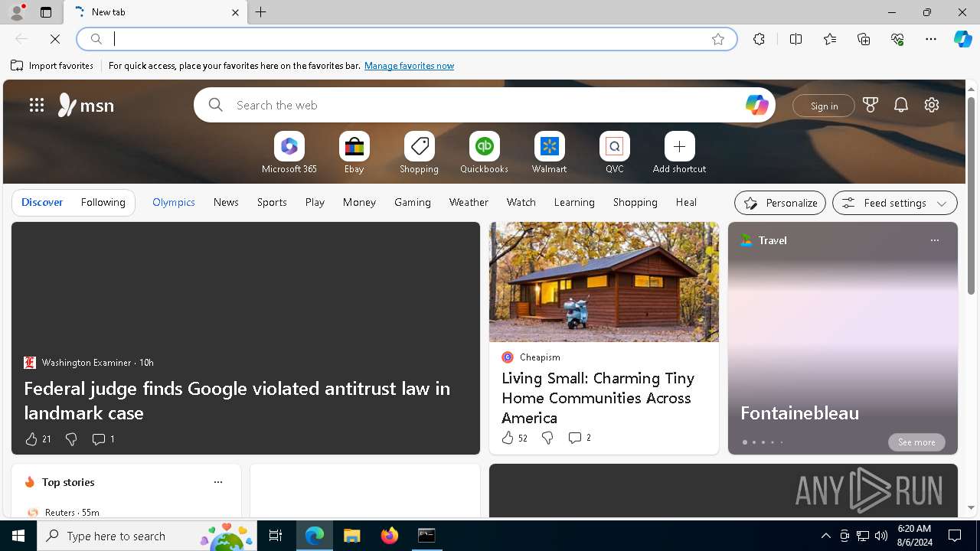980x551 pixels.
Task: Open the Federal judge Google antitrust headline
Action: (237, 400)
